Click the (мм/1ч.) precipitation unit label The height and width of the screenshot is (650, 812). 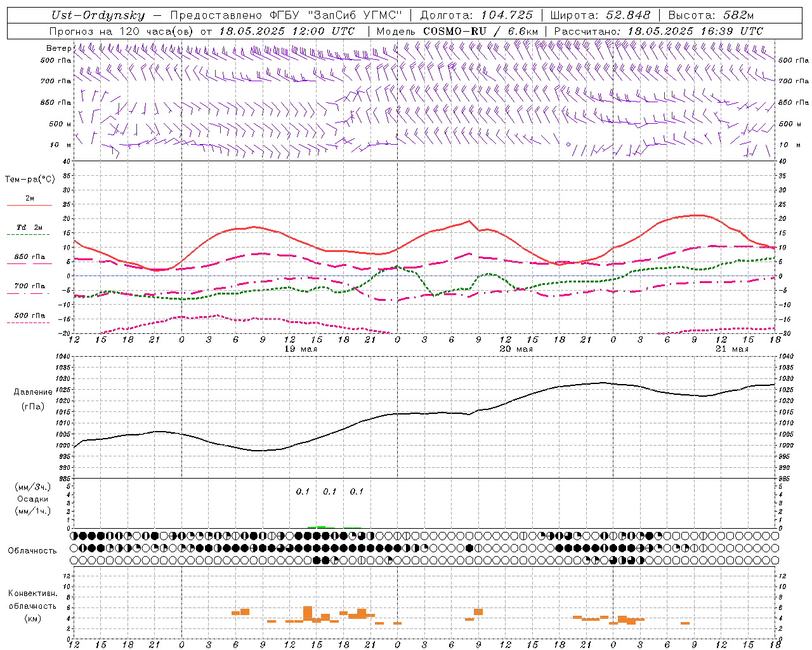point(32,511)
